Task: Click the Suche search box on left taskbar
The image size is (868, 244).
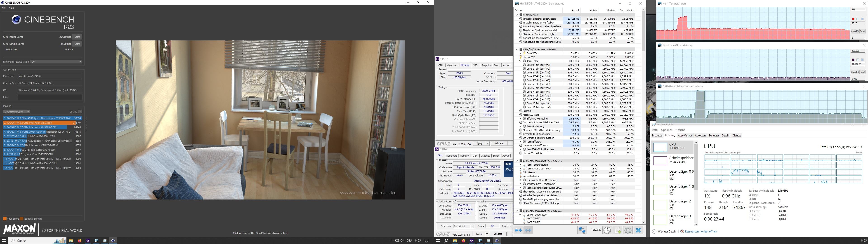Action: pos(37,241)
